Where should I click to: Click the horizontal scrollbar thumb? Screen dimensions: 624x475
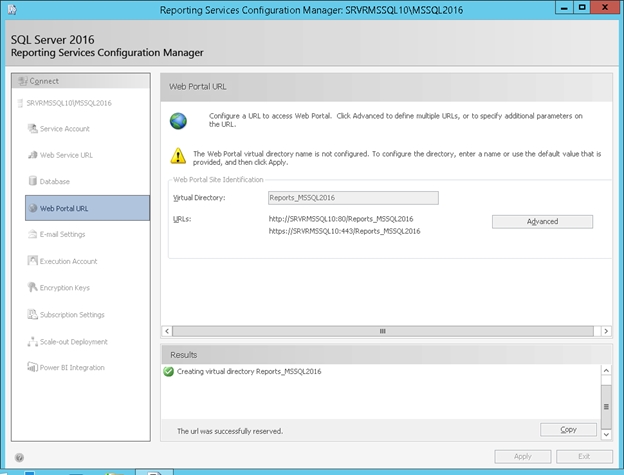(x=383, y=331)
